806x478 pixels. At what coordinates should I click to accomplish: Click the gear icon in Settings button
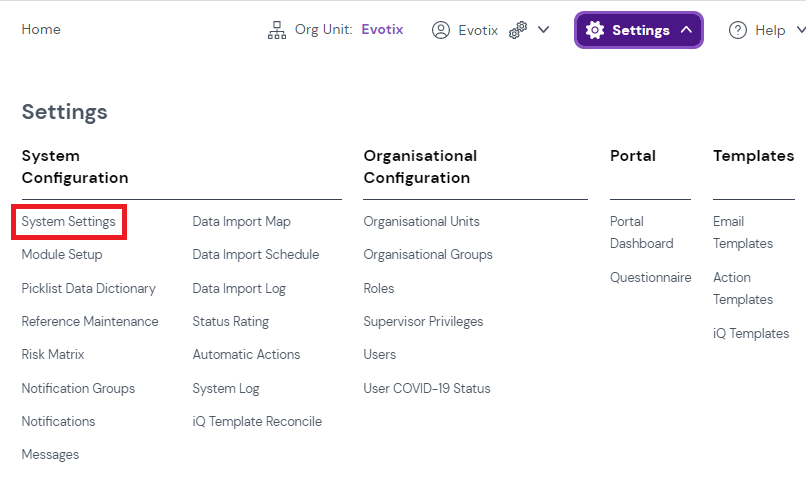595,30
